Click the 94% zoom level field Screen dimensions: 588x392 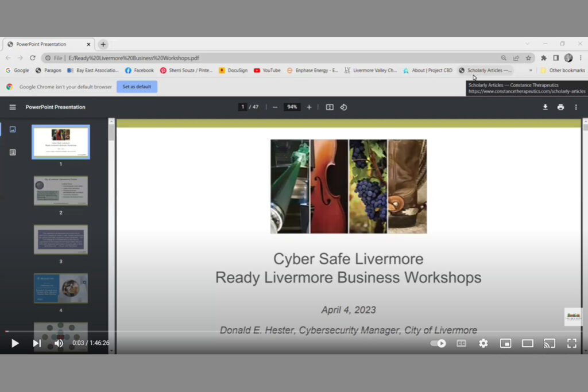click(292, 107)
